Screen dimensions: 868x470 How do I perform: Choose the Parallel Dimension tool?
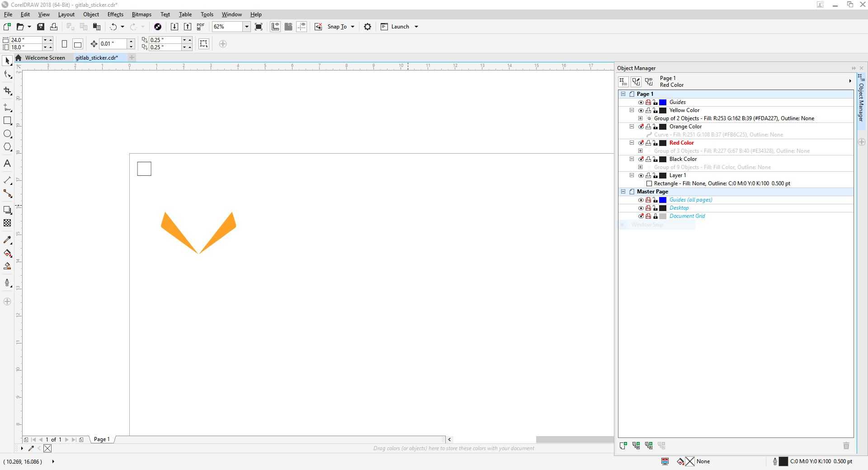click(x=7, y=180)
